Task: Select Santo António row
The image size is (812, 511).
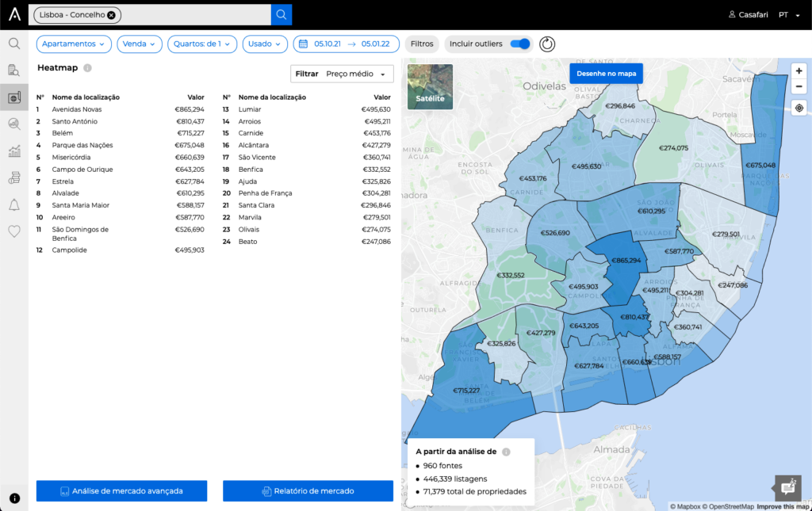Action: (x=121, y=121)
